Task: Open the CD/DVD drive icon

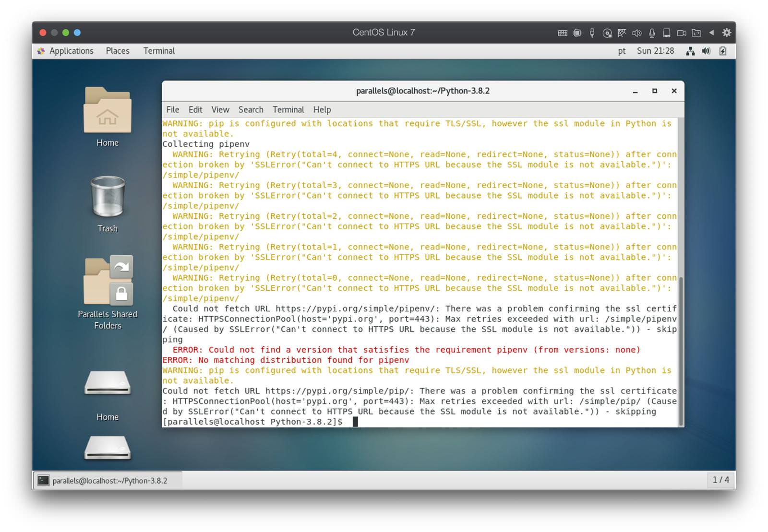Action: pos(607,33)
